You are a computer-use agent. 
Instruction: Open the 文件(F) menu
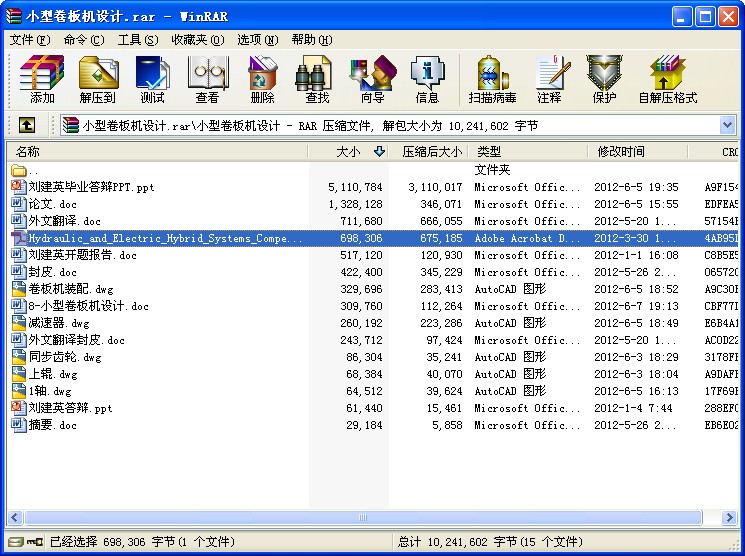30,40
